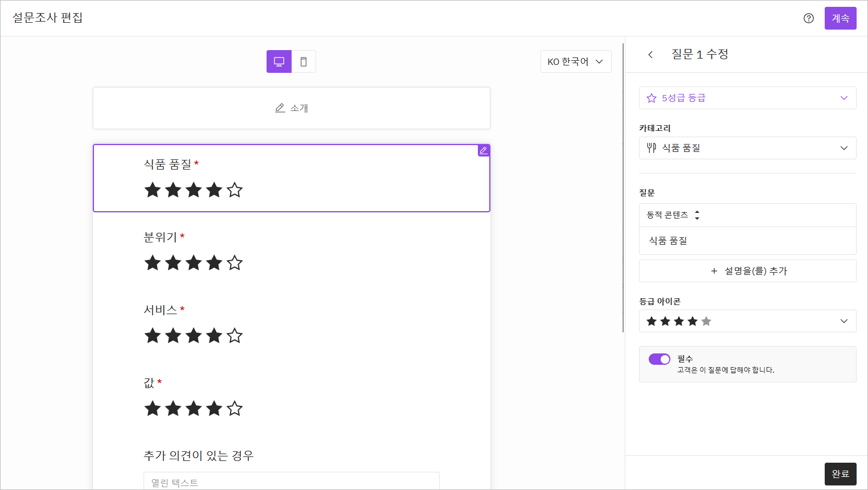
Task: Select fourth star under 분위기
Action: (x=214, y=262)
